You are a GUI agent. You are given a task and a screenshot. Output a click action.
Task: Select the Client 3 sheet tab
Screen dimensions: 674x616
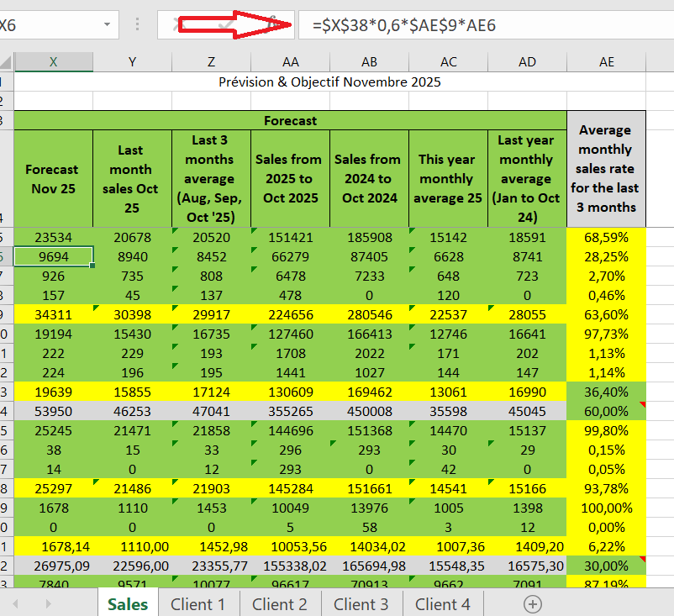pyautogui.click(x=361, y=603)
